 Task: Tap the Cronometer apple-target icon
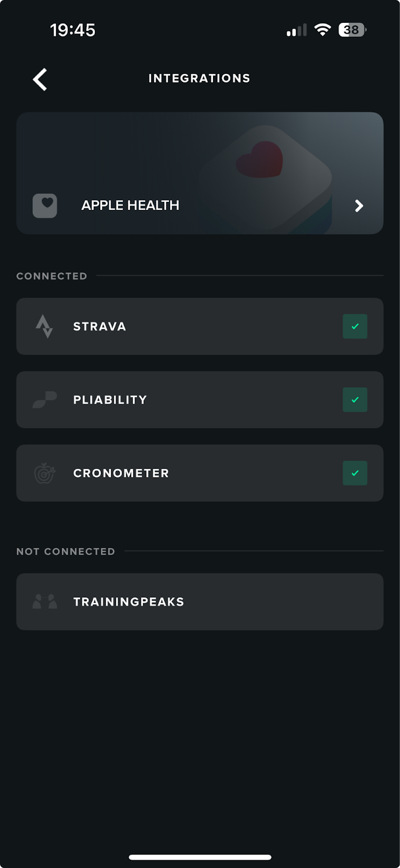(x=44, y=473)
